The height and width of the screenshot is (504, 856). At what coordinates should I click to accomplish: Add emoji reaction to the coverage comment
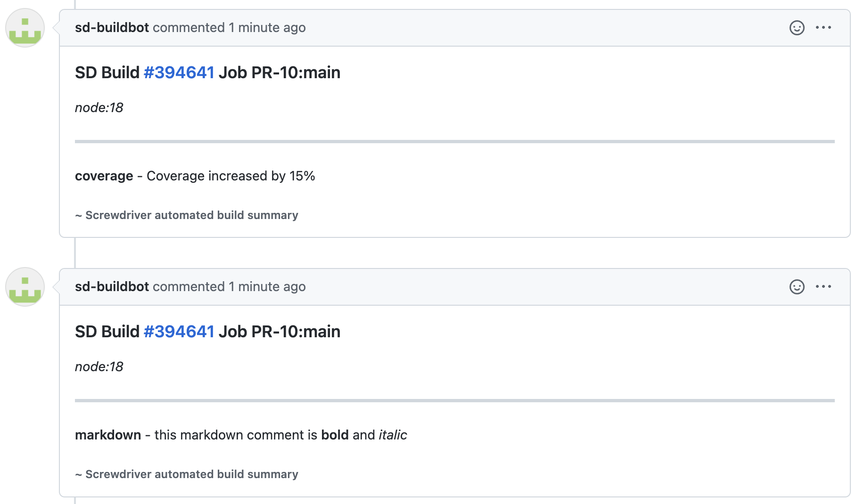click(797, 28)
